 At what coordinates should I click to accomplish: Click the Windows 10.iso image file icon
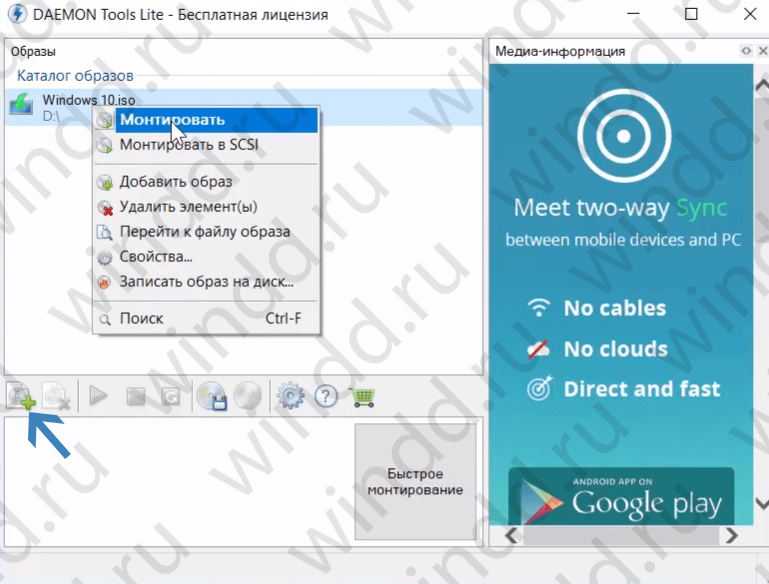click(x=21, y=104)
